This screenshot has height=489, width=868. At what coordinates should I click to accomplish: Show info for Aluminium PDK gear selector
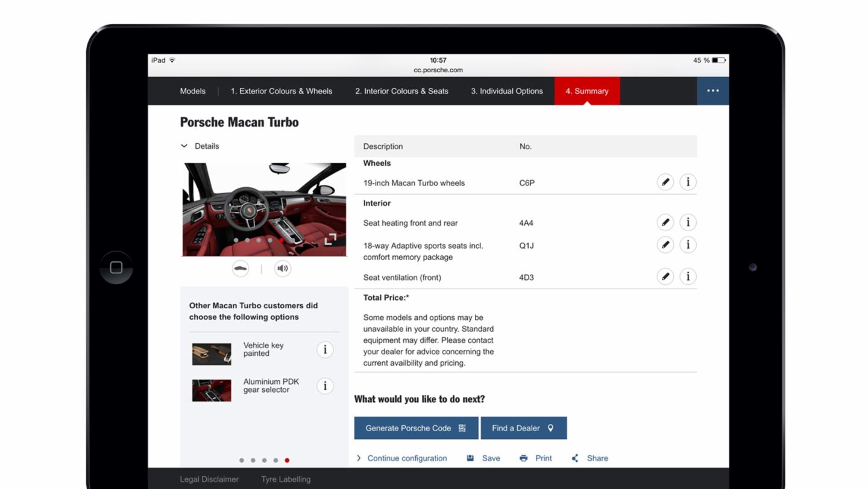[325, 386]
